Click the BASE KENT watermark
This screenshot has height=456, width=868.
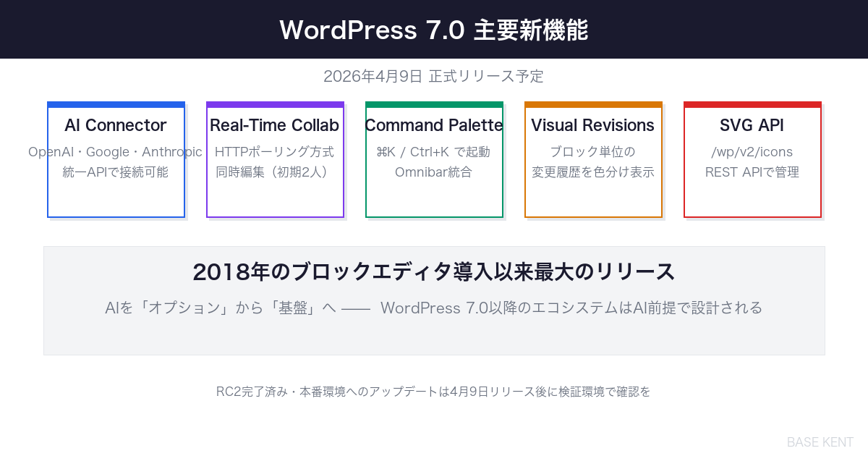pos(820,442)
